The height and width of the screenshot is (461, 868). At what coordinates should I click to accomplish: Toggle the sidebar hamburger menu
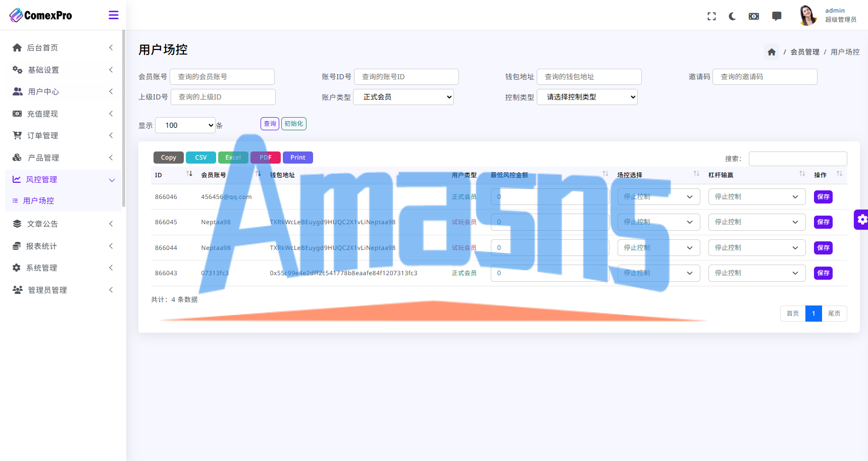pos(114,15)
